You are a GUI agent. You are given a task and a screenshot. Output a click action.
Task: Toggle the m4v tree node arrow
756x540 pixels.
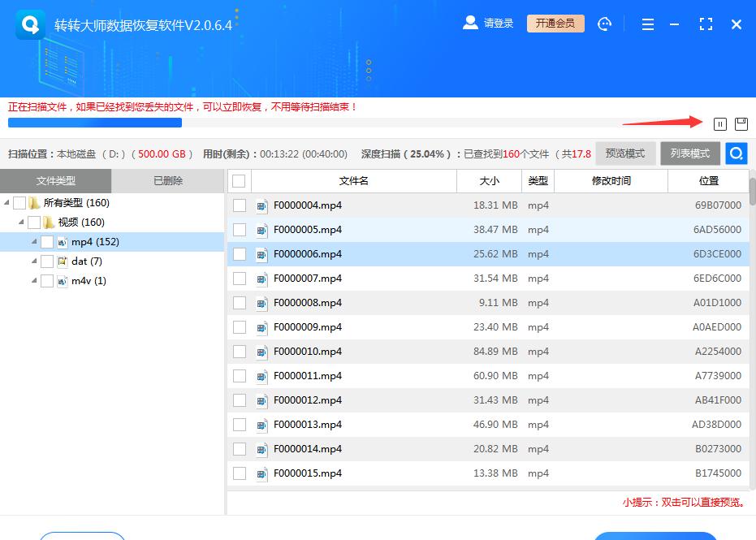point(34,280)
